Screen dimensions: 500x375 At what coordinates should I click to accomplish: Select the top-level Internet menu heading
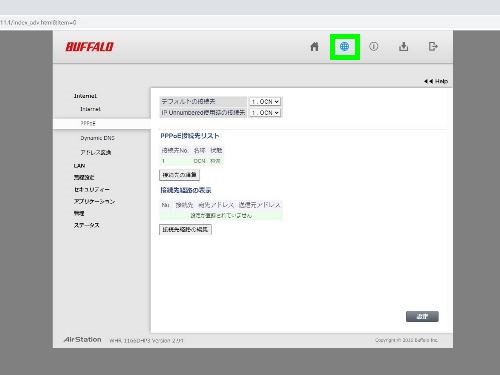85,96
